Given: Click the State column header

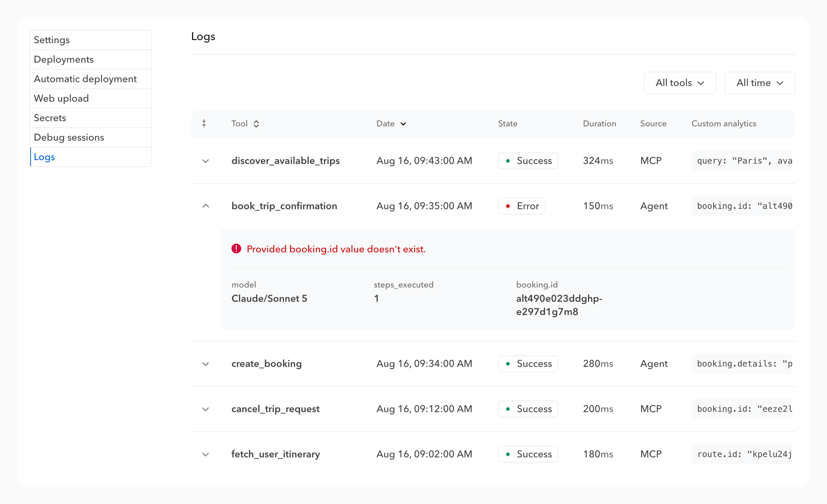Looking at the screenshot, I should (507, 124).
